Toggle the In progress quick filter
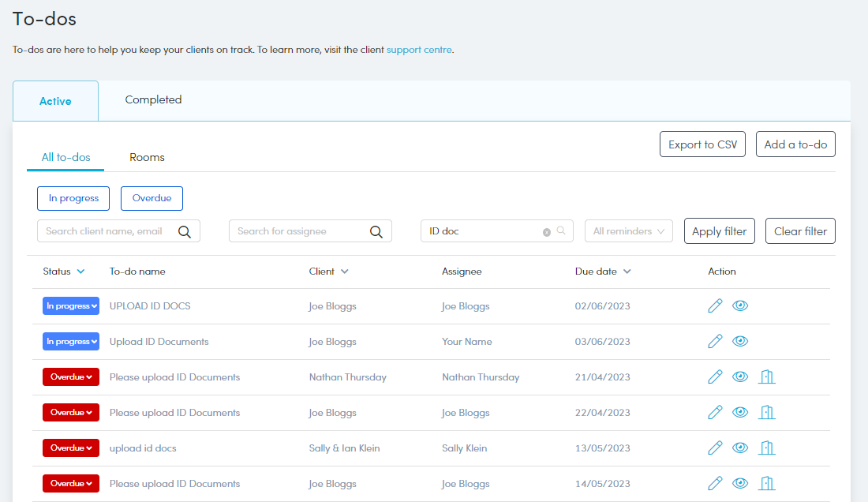This screenshot has width=868, height=502. coord(73,198)
